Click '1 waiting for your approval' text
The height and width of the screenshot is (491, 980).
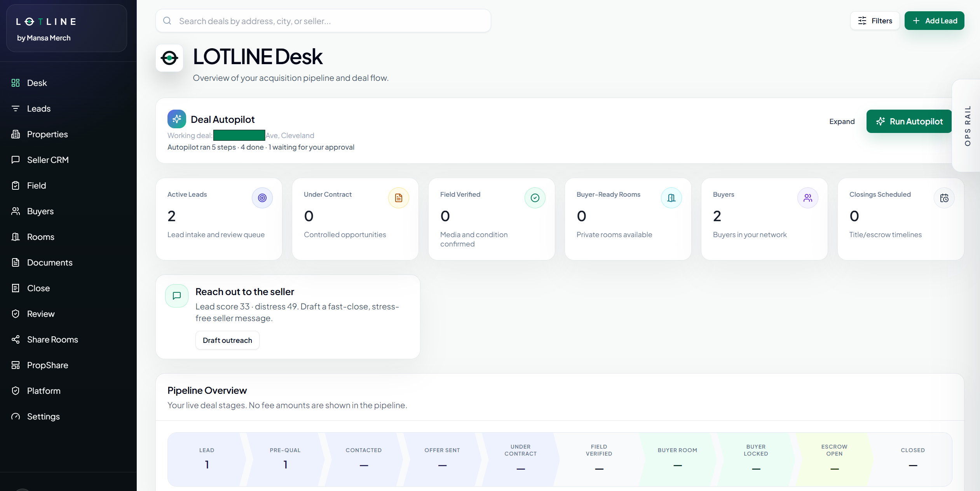click(x=311, y=147)
